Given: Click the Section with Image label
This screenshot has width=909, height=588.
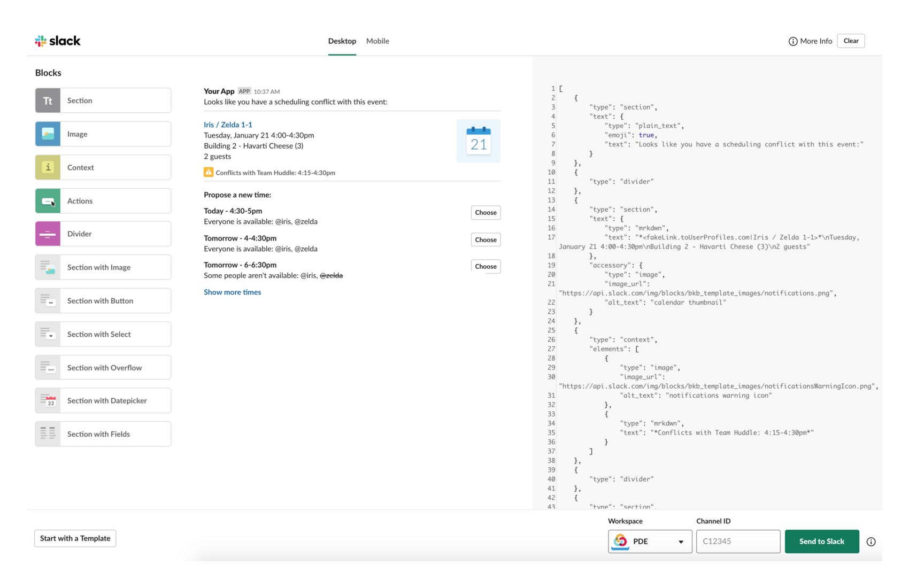Looking at the screenshot, I should pyautogui.click(x=99, y=267).
